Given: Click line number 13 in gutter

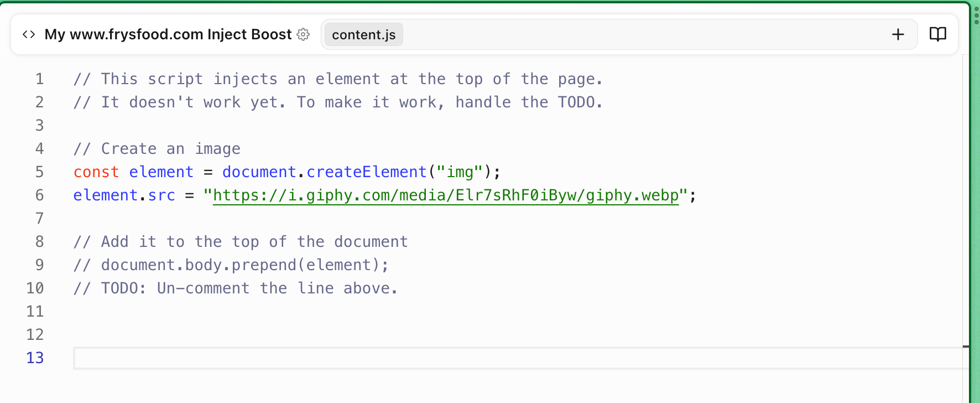Looking at the screenshot, I should pyautogui.click(x=35, y=358).
